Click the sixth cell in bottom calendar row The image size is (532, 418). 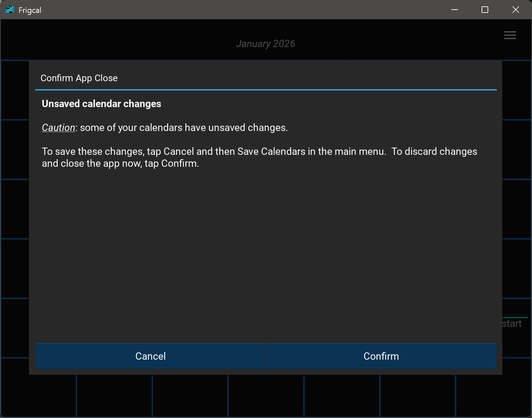coord(418,396)
